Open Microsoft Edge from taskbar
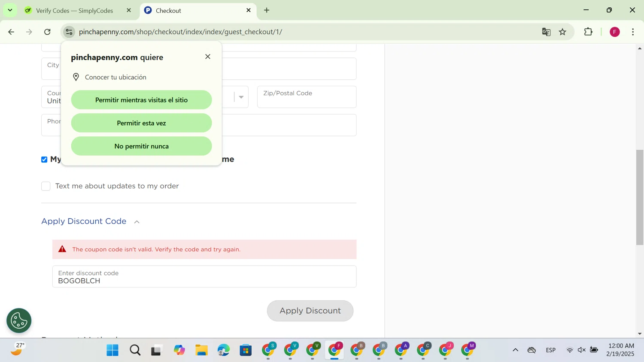This screenshot has height=362, width=644. (223, 350)
